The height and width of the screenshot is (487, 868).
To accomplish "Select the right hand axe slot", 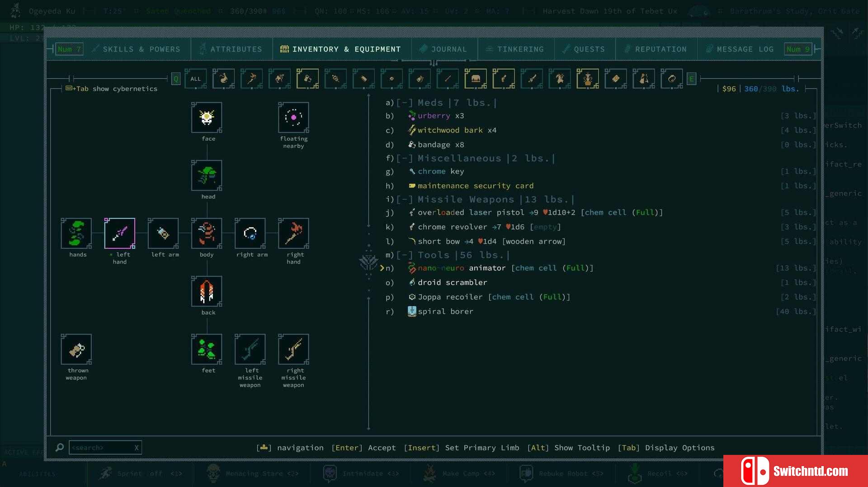I will [x=293, y=233].
